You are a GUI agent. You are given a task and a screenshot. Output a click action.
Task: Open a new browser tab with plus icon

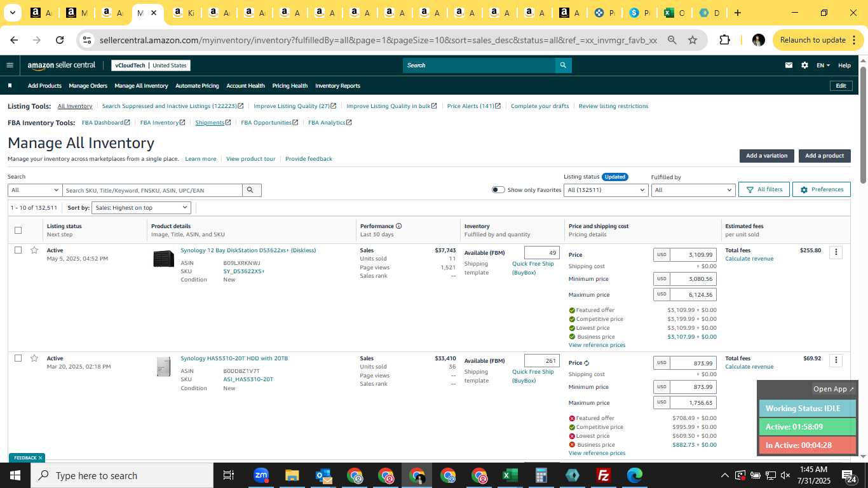click(x=737, y=13)
